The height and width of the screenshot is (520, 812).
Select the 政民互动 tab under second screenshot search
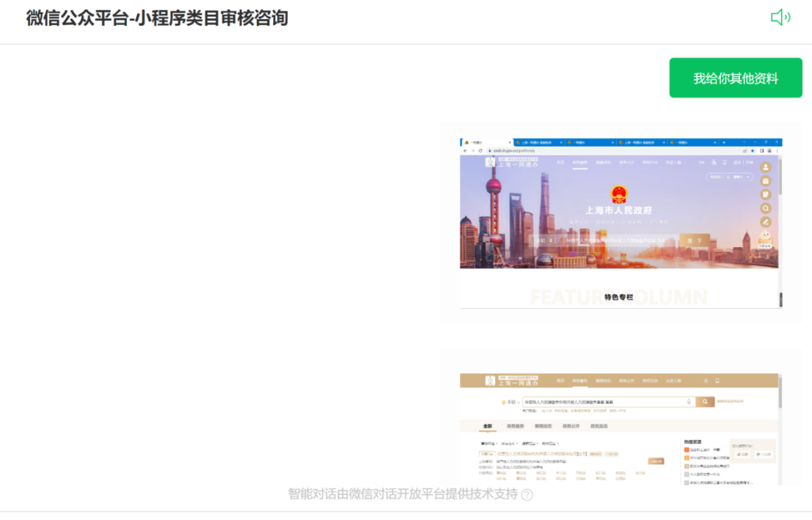coord(599,426)
